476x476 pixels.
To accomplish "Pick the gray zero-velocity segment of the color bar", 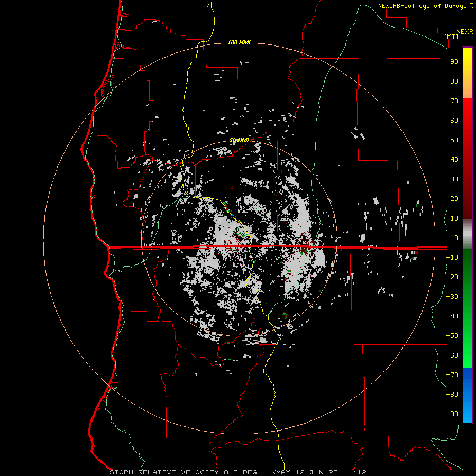I will click(467, 234).
